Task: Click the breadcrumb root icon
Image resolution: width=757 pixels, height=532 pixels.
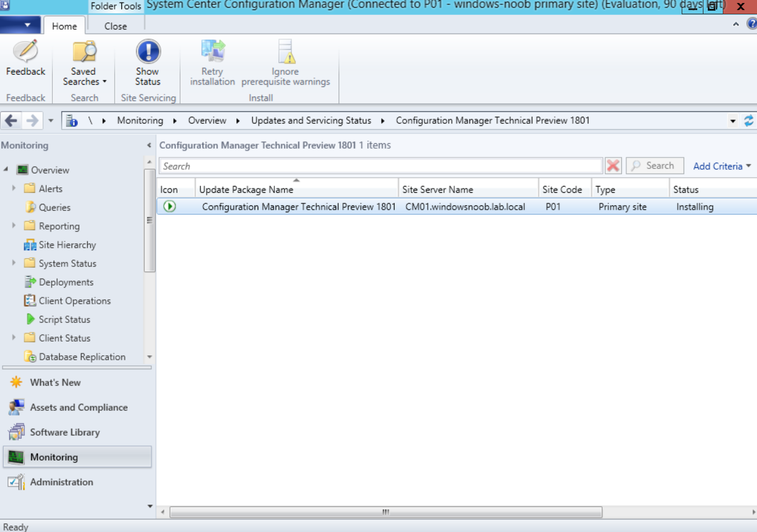Action: point(72,121)
